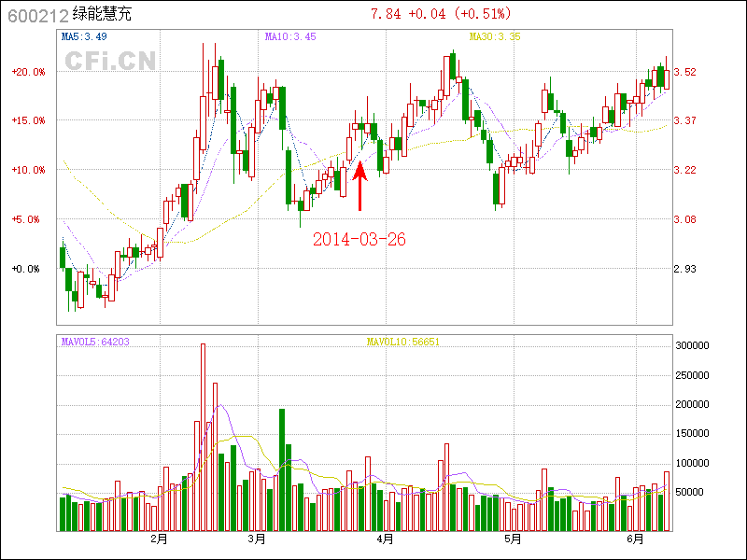Click the +0.0% baseline axis label
Viewport: 747px width, 560px height.
(x=26, y=269)
